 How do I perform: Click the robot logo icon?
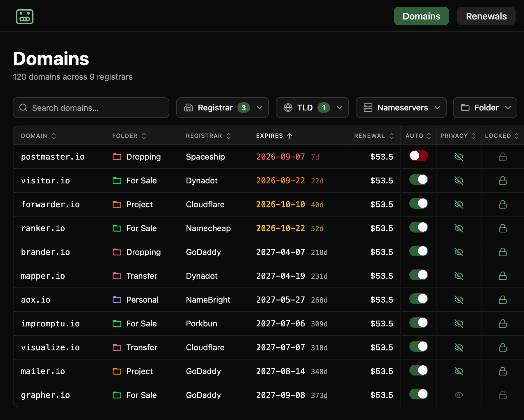(x=25, y=17)
